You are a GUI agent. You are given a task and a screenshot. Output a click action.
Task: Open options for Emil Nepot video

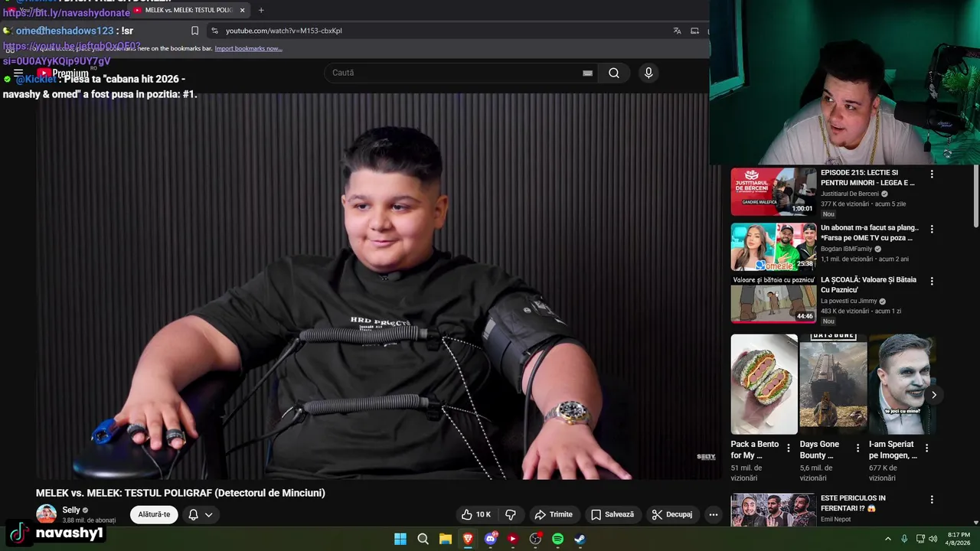point(932,500)
